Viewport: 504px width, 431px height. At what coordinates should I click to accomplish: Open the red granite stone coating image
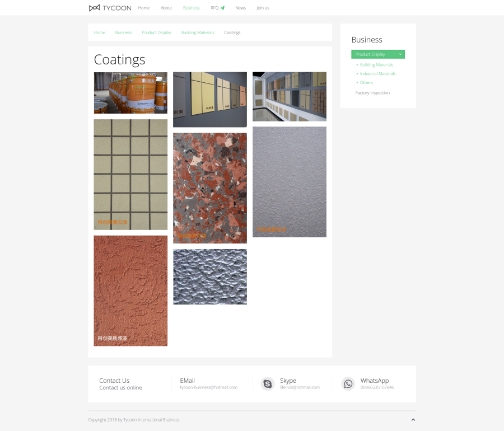click(210, 188)
